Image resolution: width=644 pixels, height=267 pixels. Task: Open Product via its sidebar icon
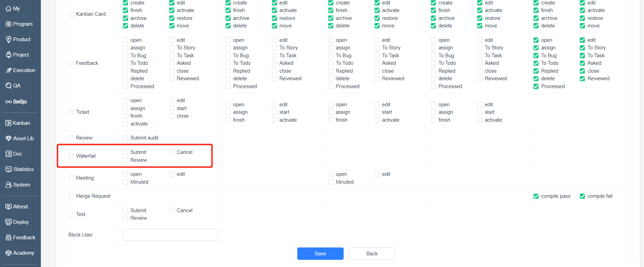tap(9, 39)
